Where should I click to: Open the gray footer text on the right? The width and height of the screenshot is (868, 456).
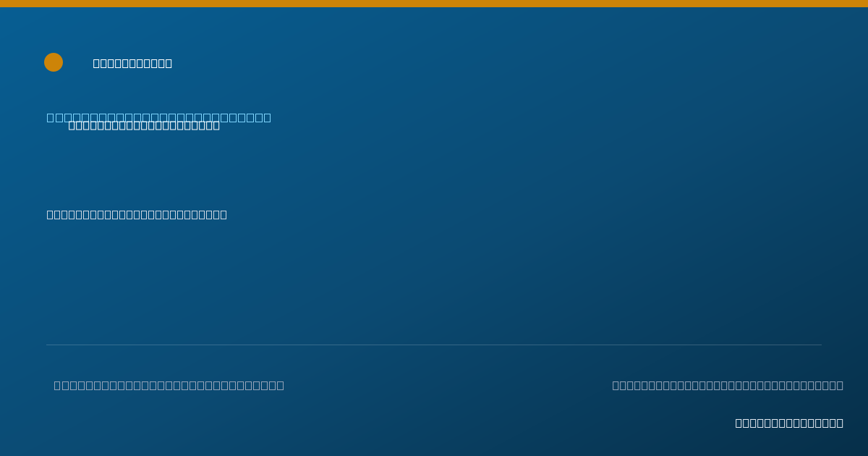728,385
